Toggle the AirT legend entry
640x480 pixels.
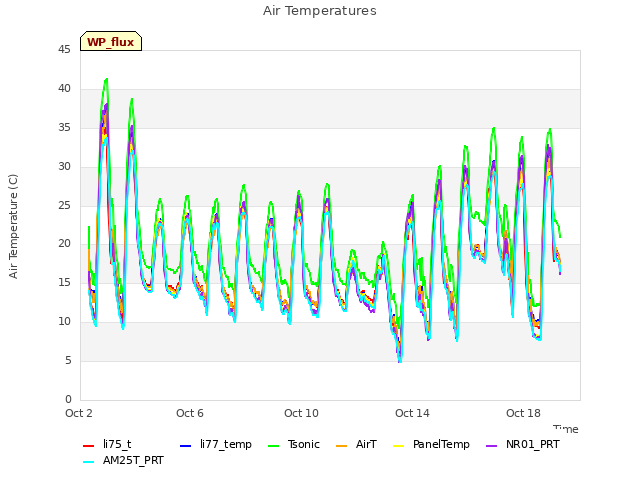click(356, 444)
